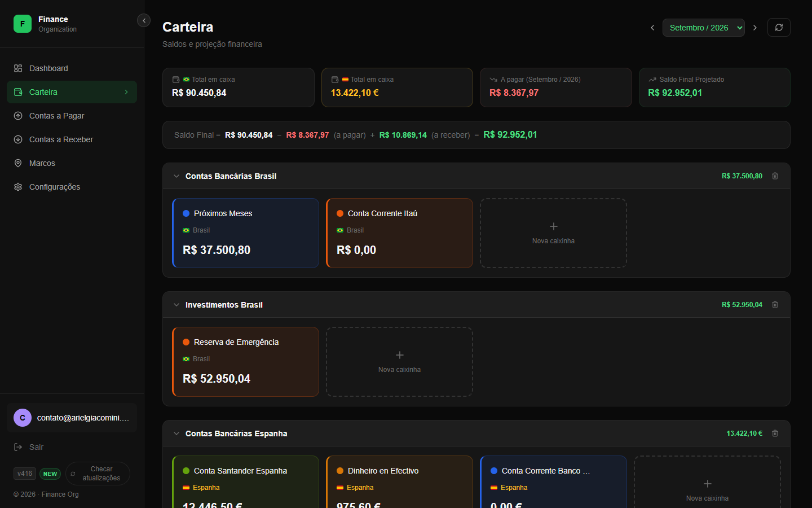Click the R$ 52.950,04 section total
Viewport: 812px width, 508px height.
(x=742, y=305)
